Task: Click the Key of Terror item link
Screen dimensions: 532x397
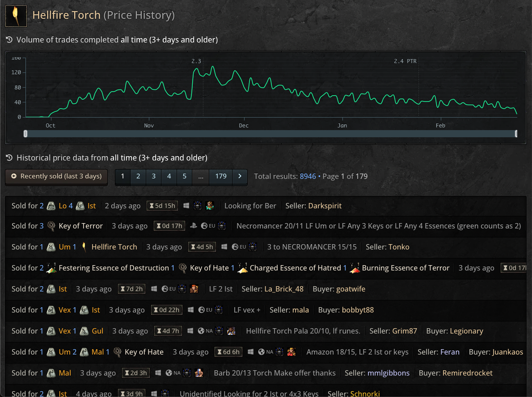Action: (81, 226)
